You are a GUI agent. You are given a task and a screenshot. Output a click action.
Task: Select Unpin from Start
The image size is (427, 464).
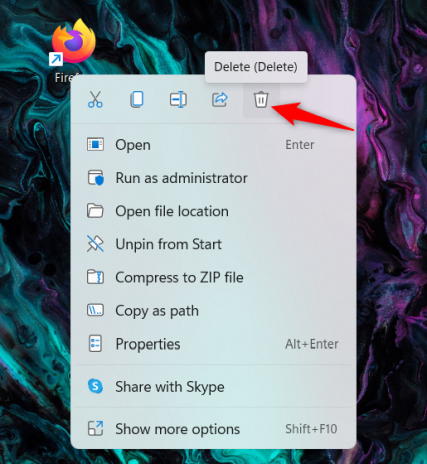pyautogui.click(x=213, y=244)
